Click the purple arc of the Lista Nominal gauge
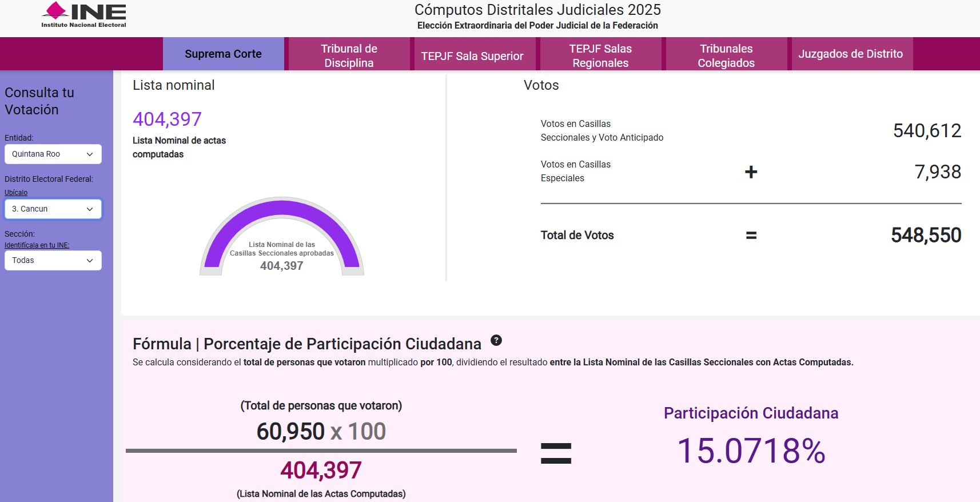Screen dimensions: 980x502 click(282, 208)
